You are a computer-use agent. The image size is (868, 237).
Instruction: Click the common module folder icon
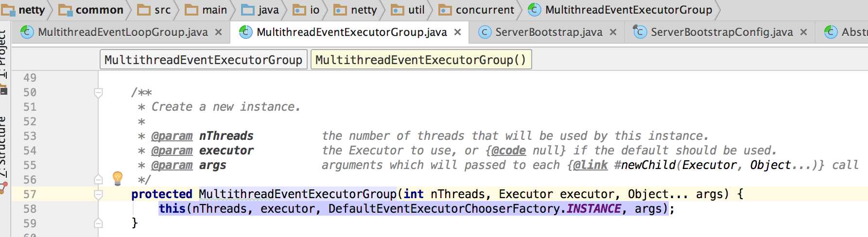click(x=65, y=10)
